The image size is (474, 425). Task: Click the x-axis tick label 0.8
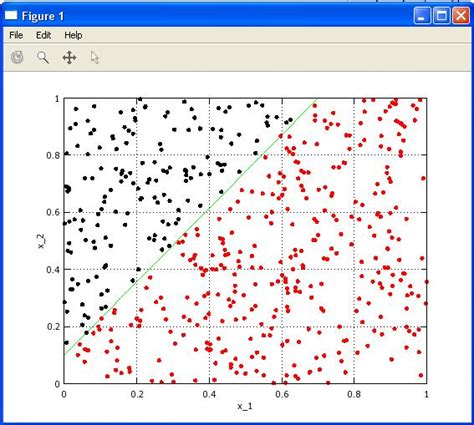354,395
